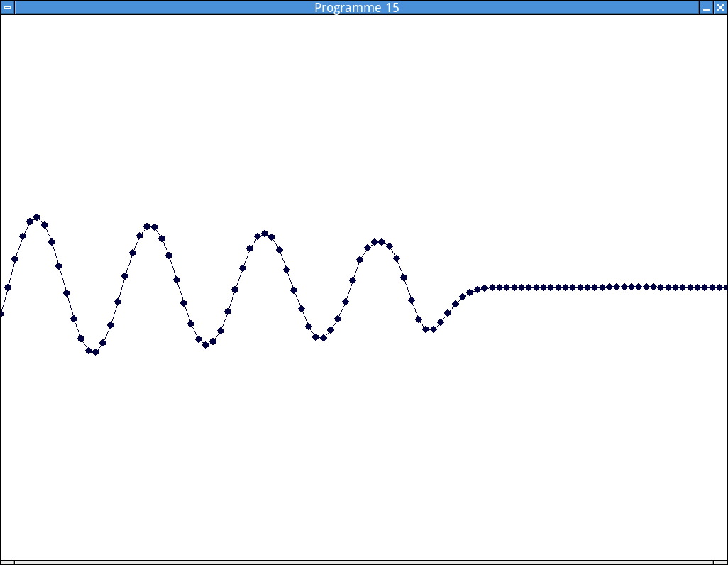Image resolution: width=728 pixels, height=565 pixels.
Task: Select the top point of the first peak
Action: pyautogui.click(x=37, y=217)
